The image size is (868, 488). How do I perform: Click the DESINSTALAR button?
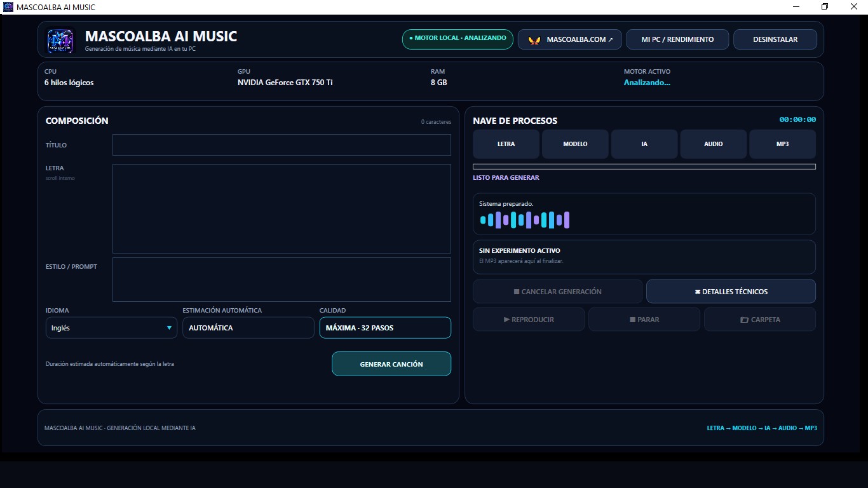click(x=775, y=39)
